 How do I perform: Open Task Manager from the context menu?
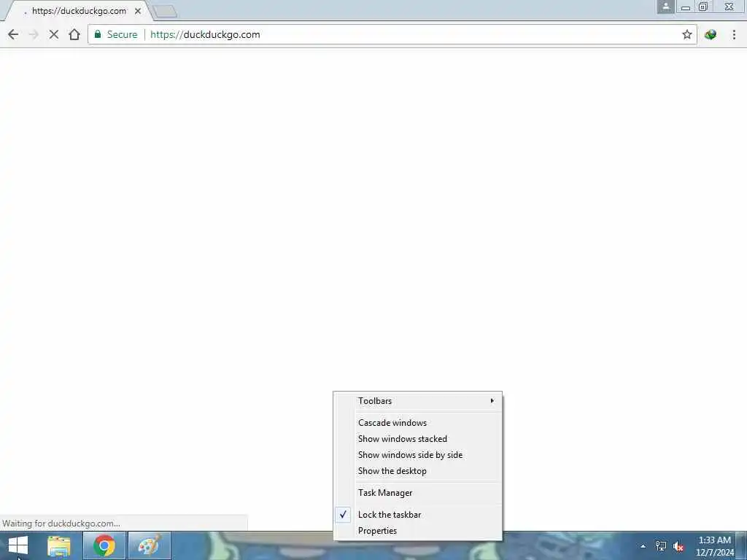418,493
